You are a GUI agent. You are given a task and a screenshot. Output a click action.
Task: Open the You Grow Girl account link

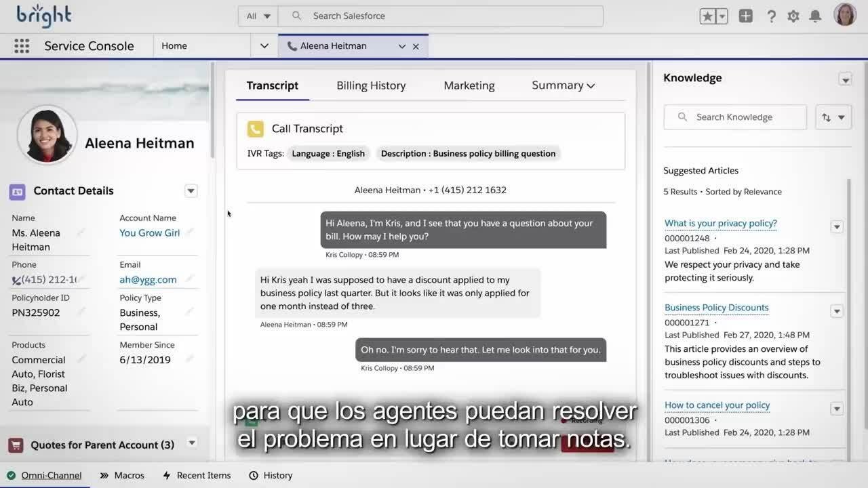[150, 232]
